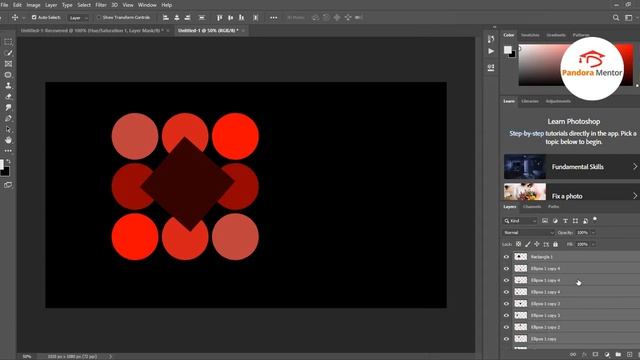The image size is (640, 360).
Task: Switch to the Hue/Saturation document tab
Action: coord(92,31)
